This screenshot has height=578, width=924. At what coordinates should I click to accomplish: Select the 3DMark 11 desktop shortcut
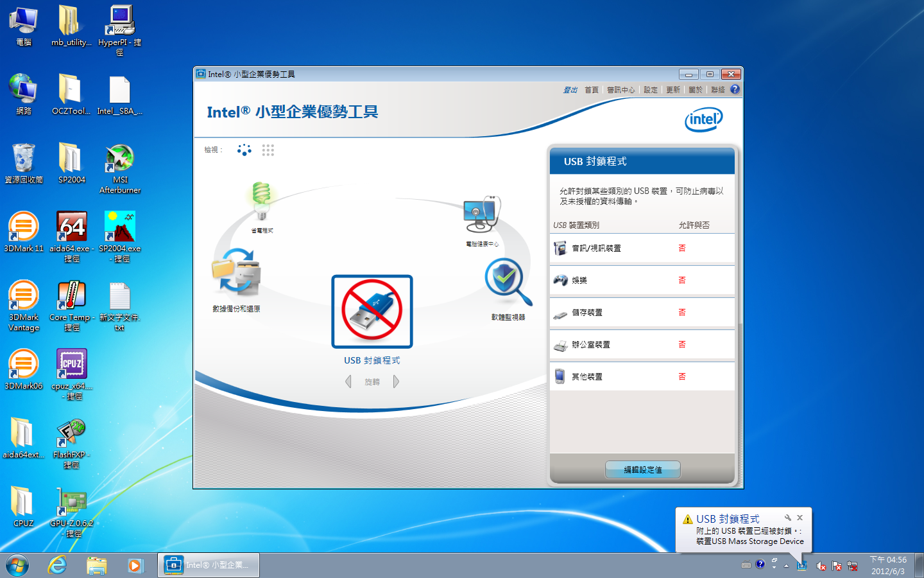24,232
